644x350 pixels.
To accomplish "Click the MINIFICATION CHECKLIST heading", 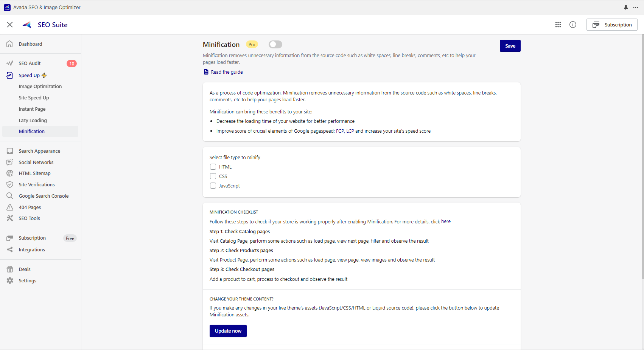I will click(x=234, y=212).
